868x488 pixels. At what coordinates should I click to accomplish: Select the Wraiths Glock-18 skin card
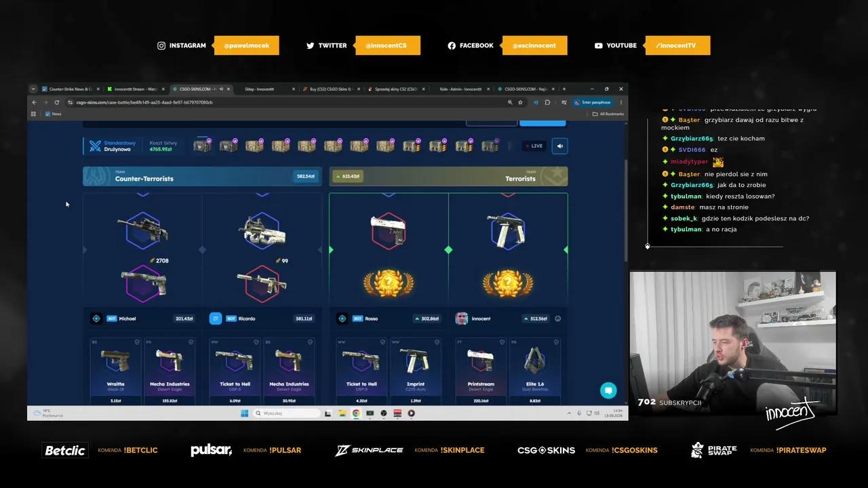click(115, 371)
